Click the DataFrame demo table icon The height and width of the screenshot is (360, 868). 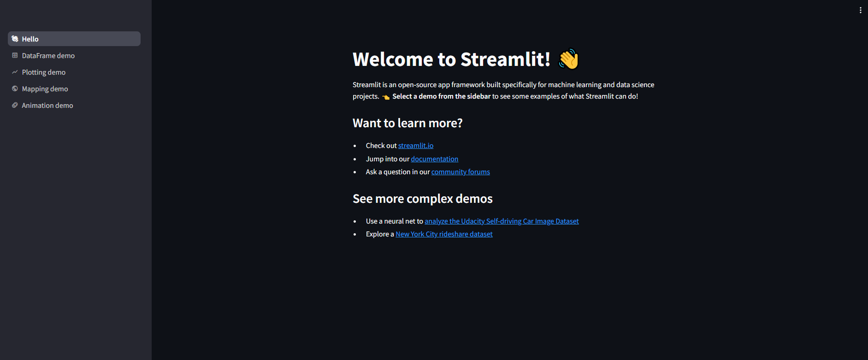[x=15, y=55]
